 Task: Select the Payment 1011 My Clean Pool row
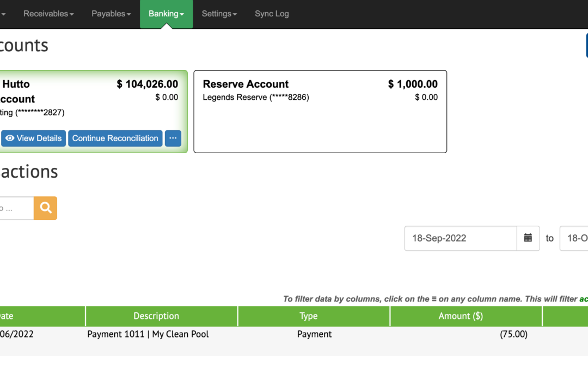tap(148, 334)
